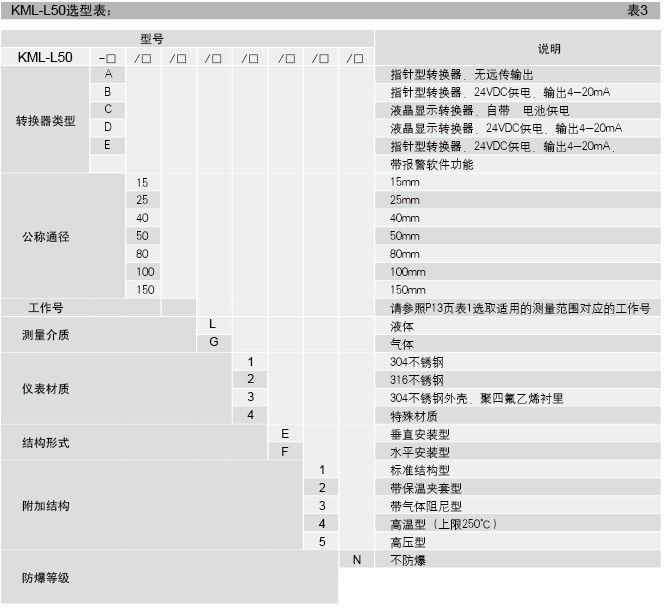Select the 型号 column header
The image size is (665, 611).
tap(152, 38)
